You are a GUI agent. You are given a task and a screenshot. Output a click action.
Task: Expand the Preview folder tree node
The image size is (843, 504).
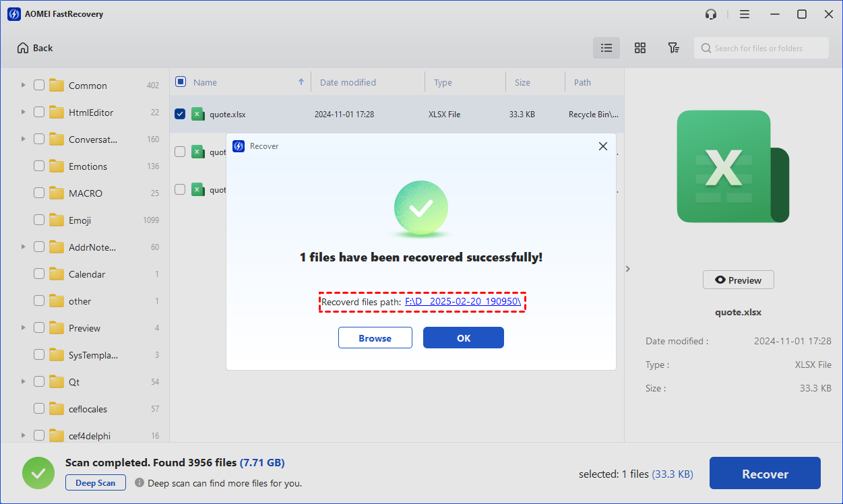[x=23, y=327]
